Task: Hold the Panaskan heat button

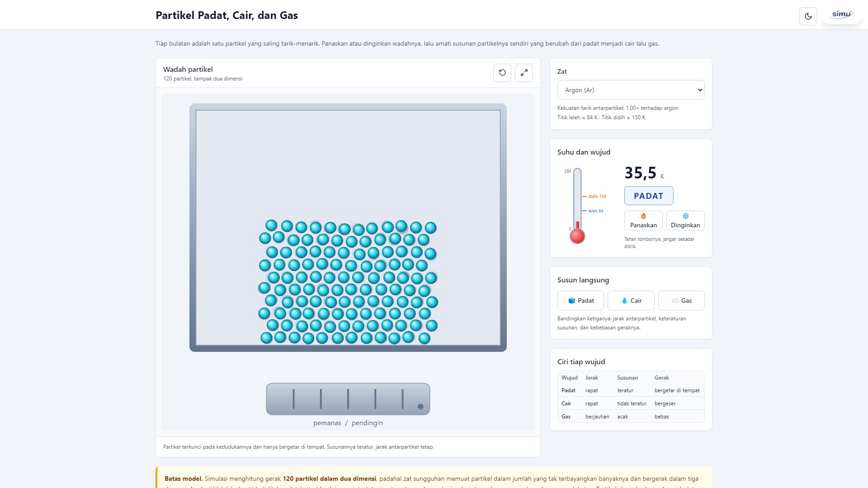Action: coord(643,221)
